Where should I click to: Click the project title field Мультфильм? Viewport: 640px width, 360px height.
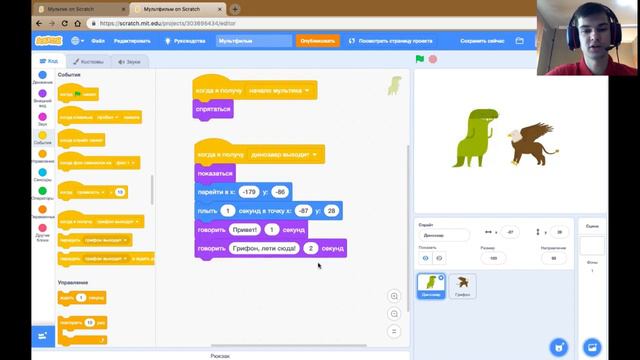[x=254, y=41]
